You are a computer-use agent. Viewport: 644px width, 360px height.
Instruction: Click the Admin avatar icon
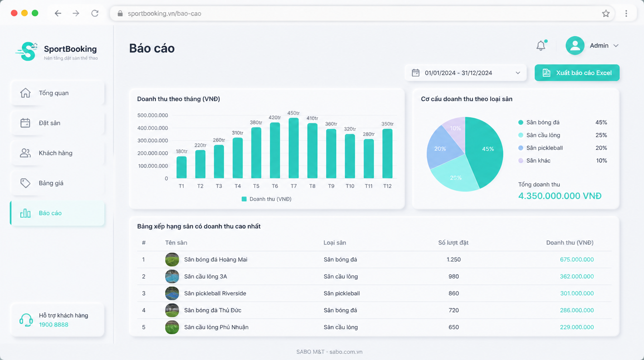(x=575, y=45)
